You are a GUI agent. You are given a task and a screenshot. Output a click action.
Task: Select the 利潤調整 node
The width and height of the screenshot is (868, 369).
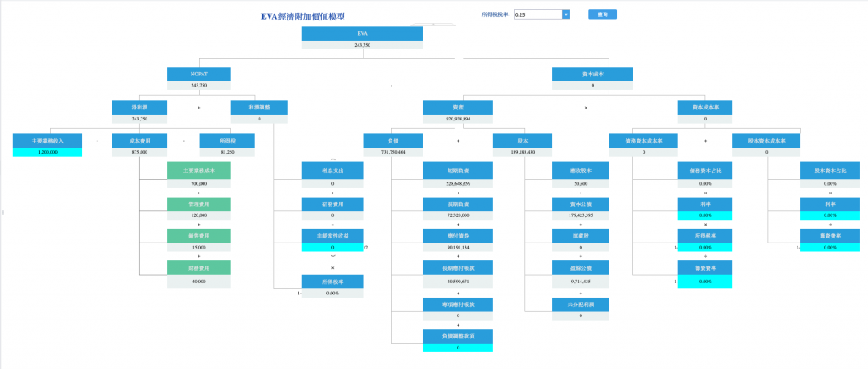click(259, 108)
